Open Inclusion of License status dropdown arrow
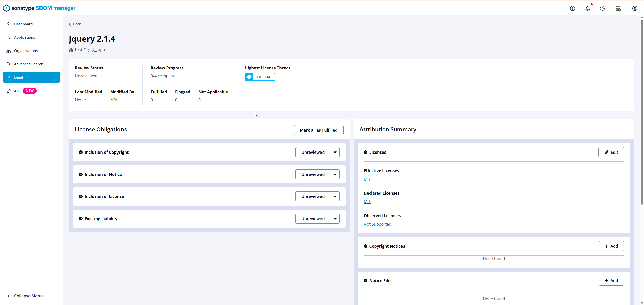The width and height of the screenshot is (644, 305). pos(335,196)
